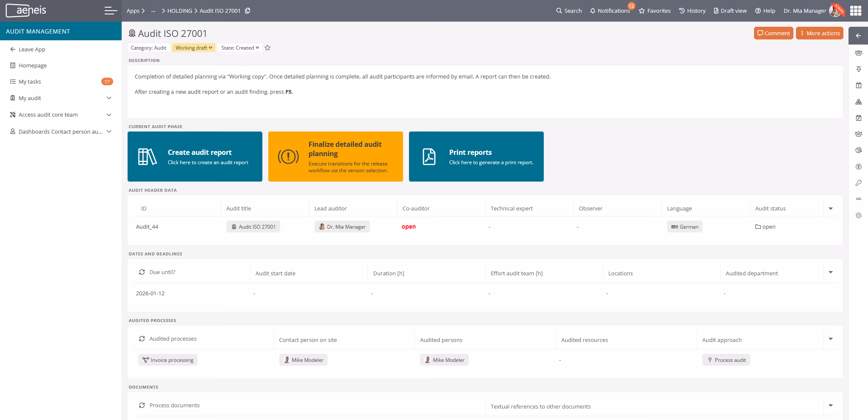Open Audited processes column menu
The image size is (868, 420).
pos(831,339)
